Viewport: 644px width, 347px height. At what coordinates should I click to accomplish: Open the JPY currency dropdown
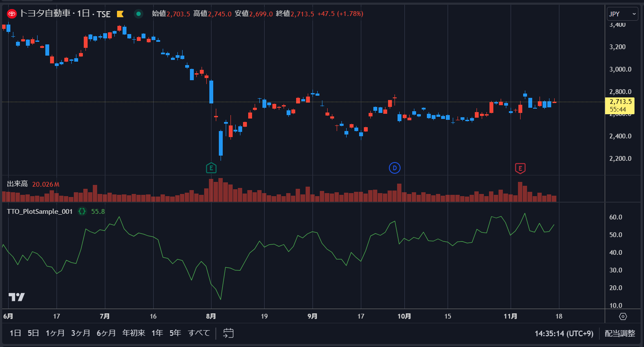[622, 14]
